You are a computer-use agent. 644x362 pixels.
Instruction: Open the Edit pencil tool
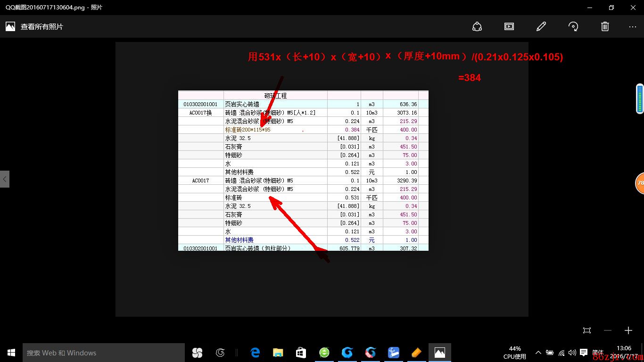click(x=541, y=26)
